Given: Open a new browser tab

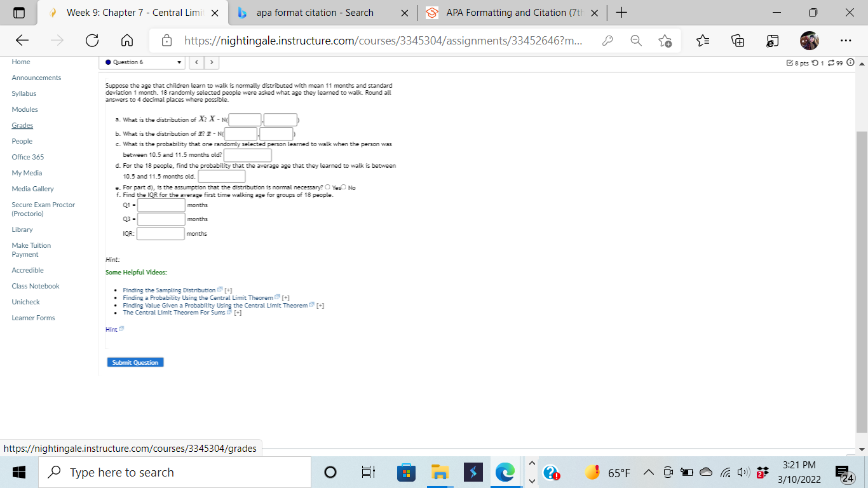Looking at the screenshot, I should (x=622, y=13).
